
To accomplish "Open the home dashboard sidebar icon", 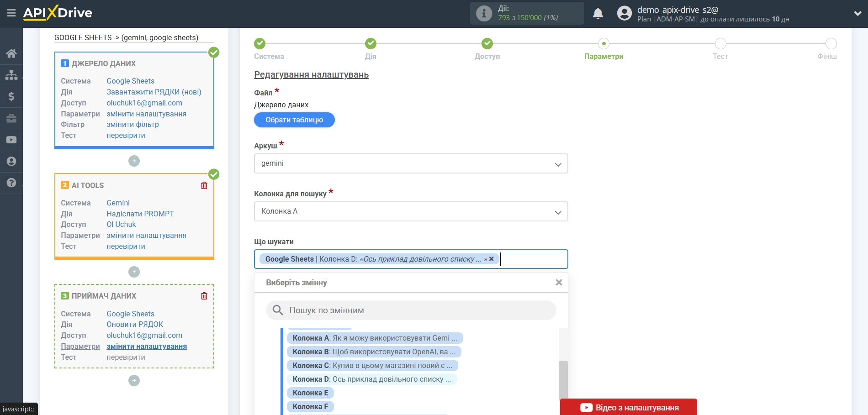I will [11, 53].
